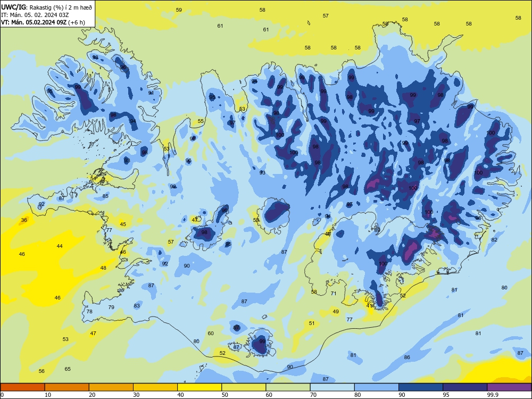Click the medium blue 80–90 legend swatch
Viewport: 532px width, 399px height.
[377, 387]
